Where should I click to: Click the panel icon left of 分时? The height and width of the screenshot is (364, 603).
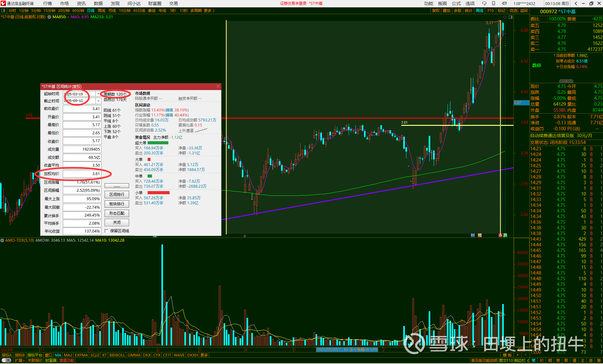3,11
